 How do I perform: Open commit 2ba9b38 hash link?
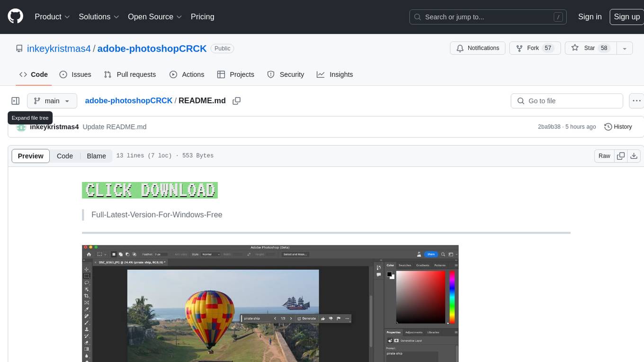click(549, 127)
